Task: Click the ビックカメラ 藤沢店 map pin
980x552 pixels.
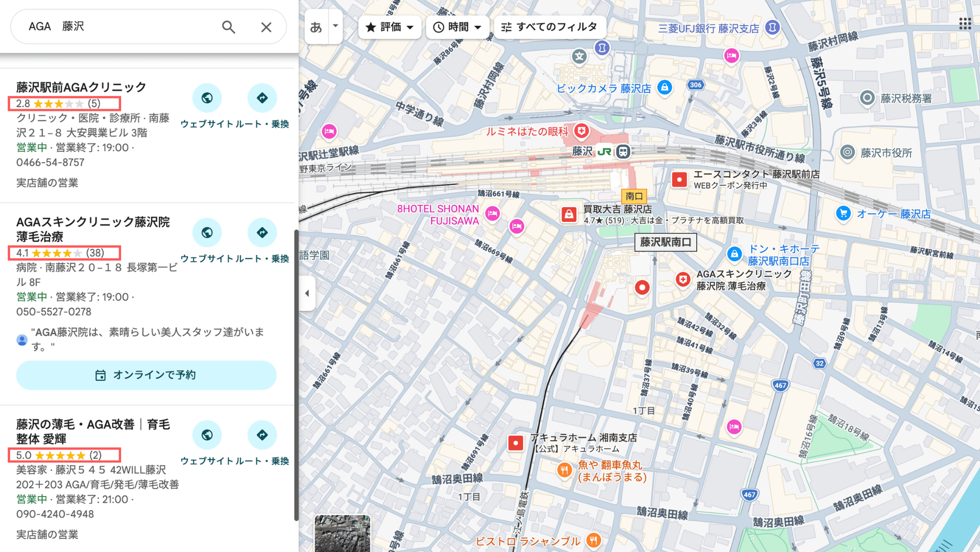Action: (x=664, y=88)
